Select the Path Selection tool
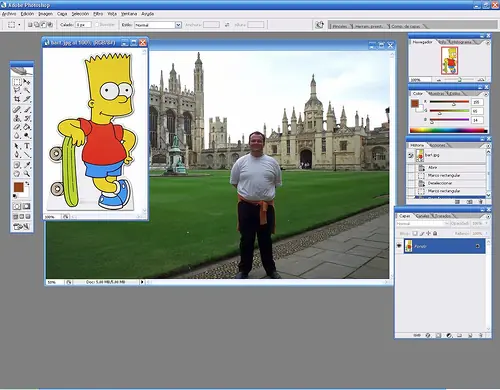 (17, 146)
